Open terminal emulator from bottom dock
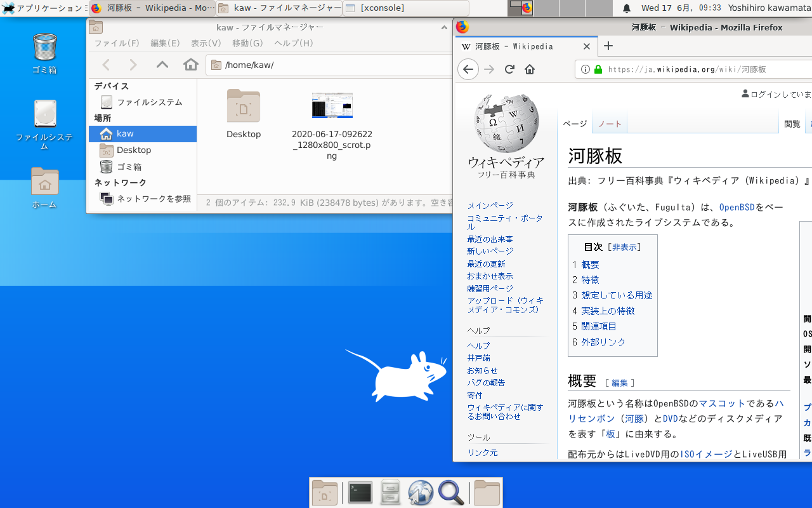Viewport: 812px width, 508px height. pyautogui.click(x=360, y=493)
